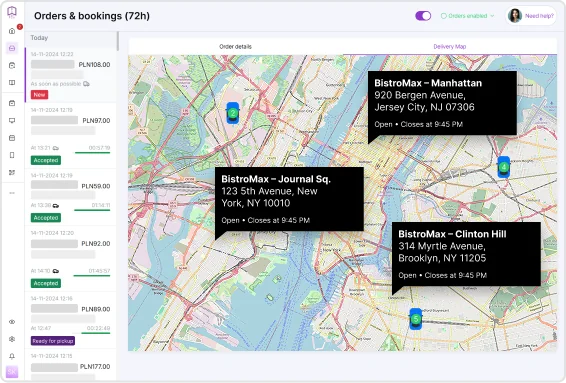Image resolution: width=566 pixels, height=383 pixels.
Task: Click delivery icon next to At 13:21
Action: click(56, 148)
